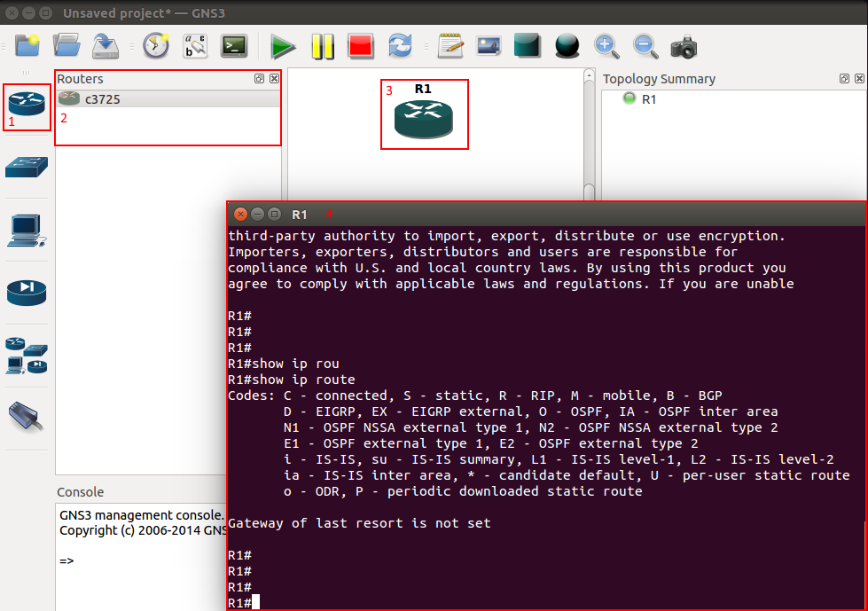868x611 pixels.
Task: Click the Add a note icon
Action: point(450,45)
